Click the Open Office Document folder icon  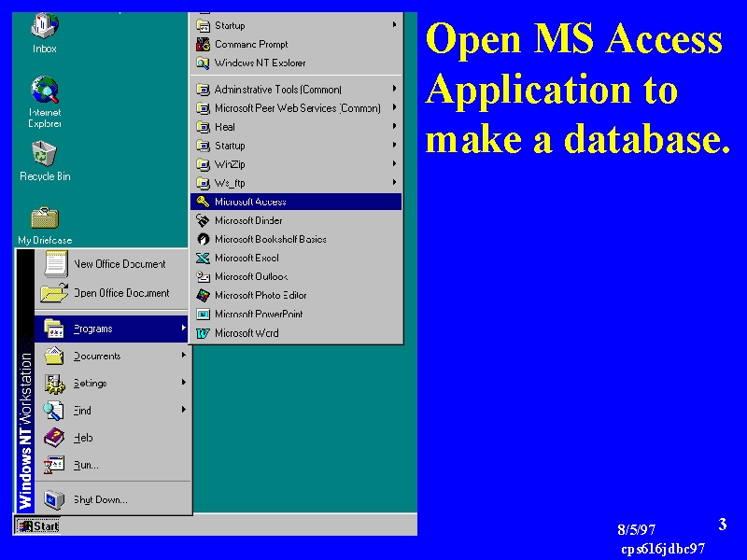tap(54, 293)
